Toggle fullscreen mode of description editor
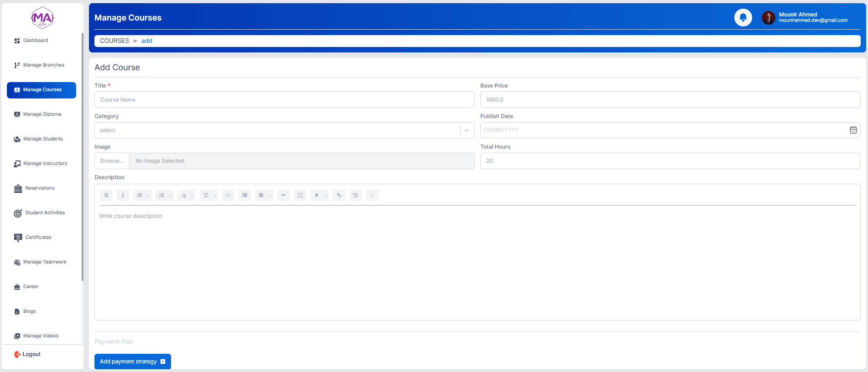868x372 pixels. (300, 196)
